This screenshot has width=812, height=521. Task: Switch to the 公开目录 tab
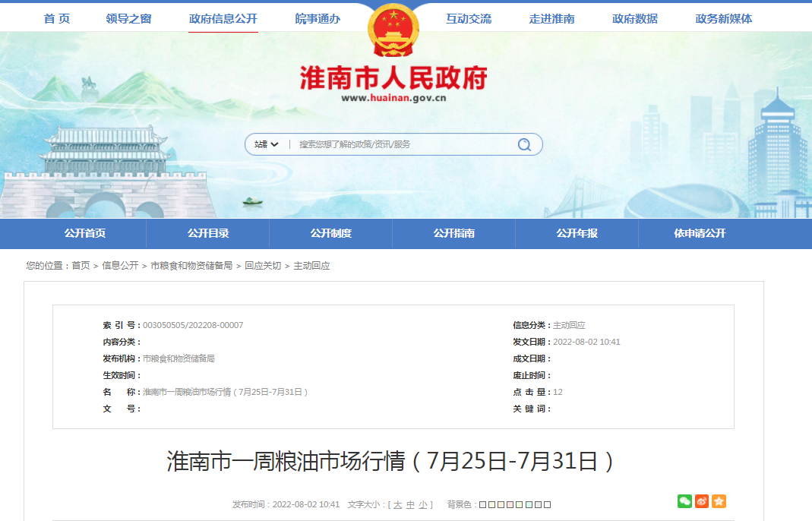(x=207, y=233)
